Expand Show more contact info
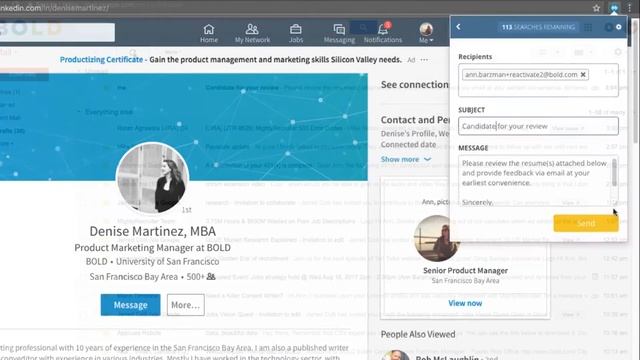 406,159
